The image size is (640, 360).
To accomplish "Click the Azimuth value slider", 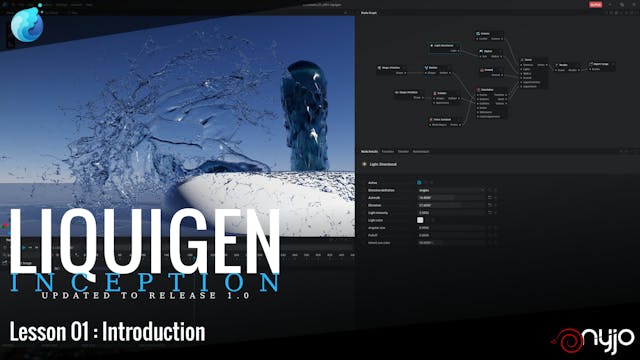I will [451, 198].
